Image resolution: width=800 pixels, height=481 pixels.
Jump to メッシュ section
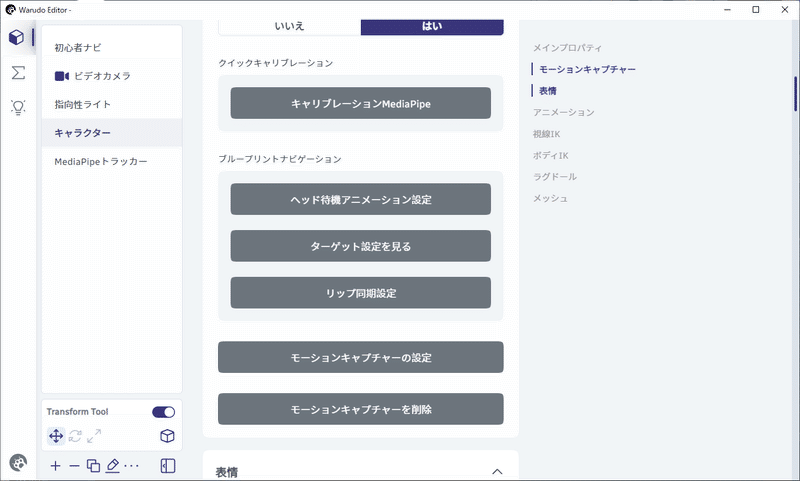pos(550,198)
